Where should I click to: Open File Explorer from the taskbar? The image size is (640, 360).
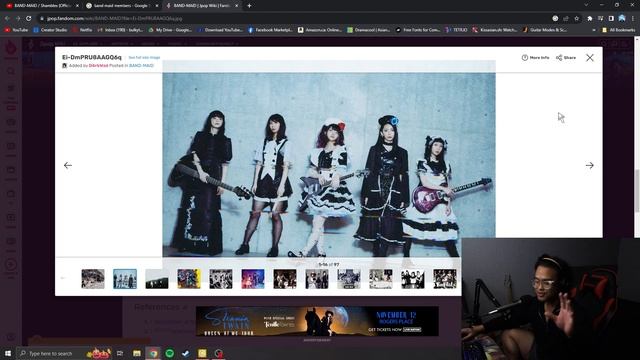(x=137, y=353)
